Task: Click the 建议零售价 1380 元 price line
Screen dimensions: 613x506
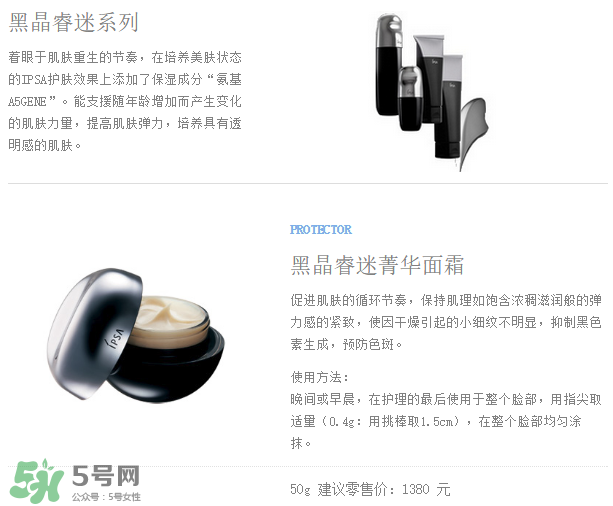Action: [x=371, y=490]
